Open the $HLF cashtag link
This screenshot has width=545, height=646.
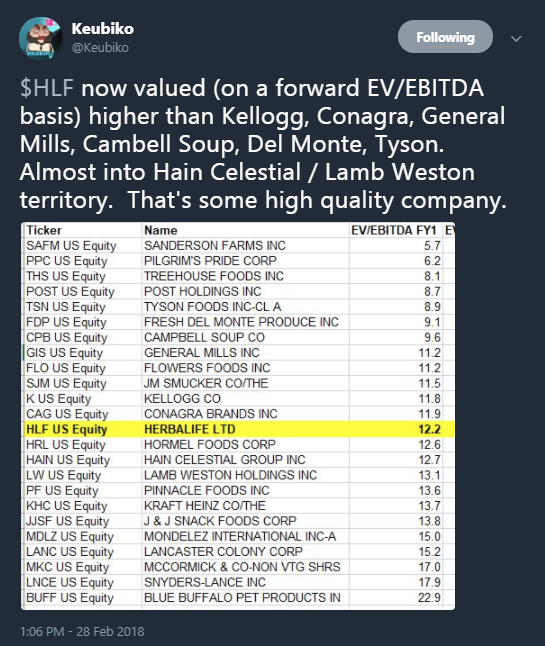(x=47, y=88)
